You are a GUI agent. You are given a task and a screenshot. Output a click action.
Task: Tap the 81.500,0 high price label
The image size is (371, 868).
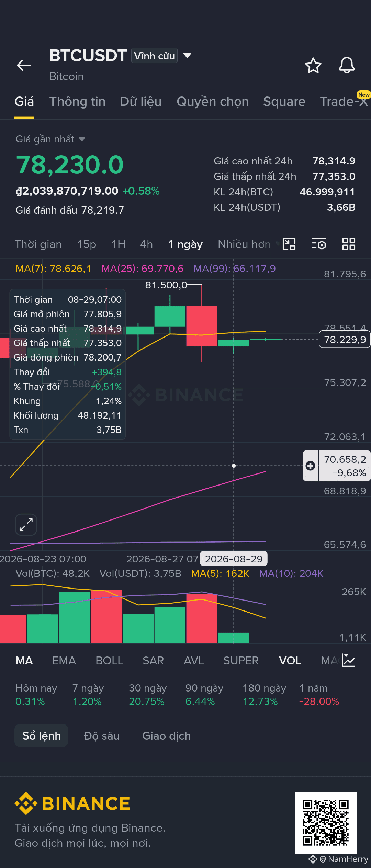click(166, 285)
